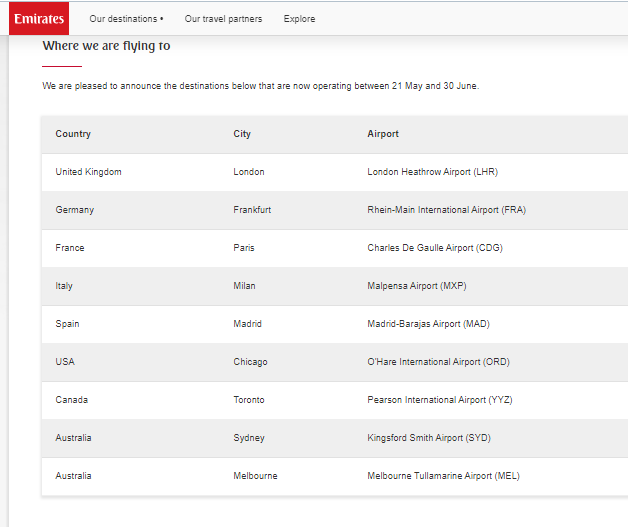Select Rhein-Main International Airport (FRA) cell
The image size is (628, 527).
click(x=447, y=210)
